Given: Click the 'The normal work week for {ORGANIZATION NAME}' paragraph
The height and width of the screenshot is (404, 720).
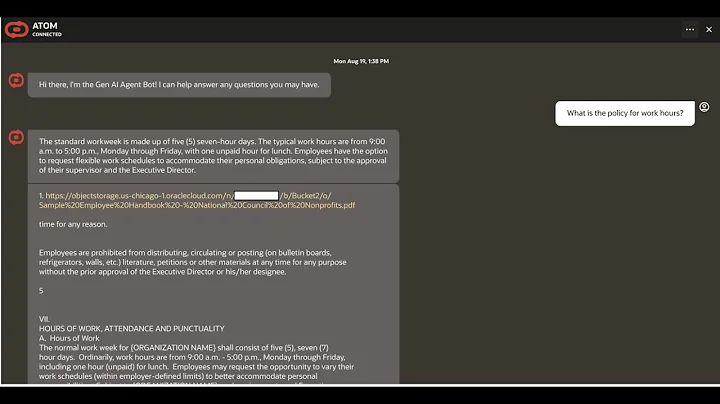Looking at the screenshot, I should point(196,365).
